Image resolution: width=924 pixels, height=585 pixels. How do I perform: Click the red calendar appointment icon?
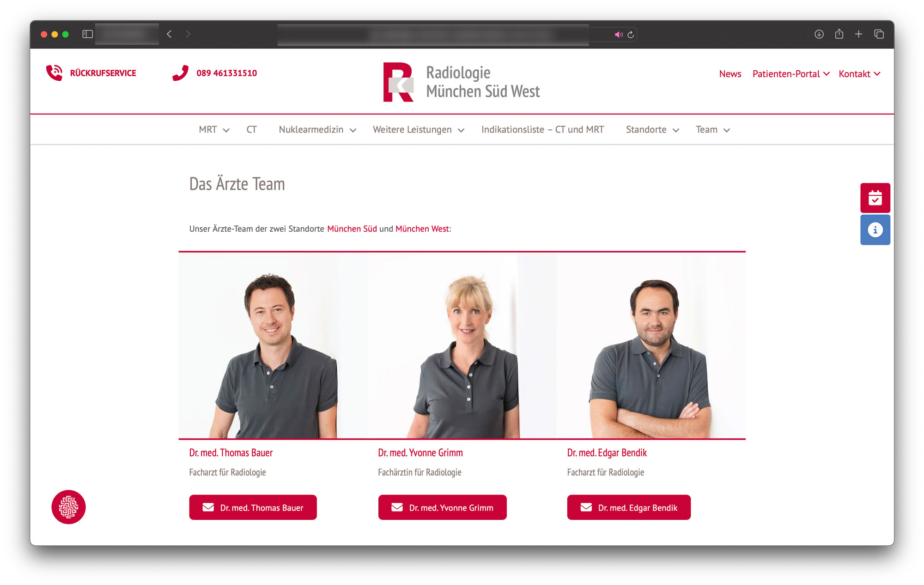click(875, 198)
